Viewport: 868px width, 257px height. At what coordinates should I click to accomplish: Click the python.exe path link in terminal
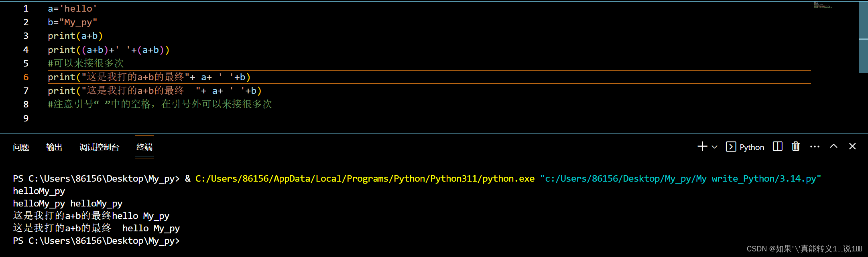(x=365, y=178)
